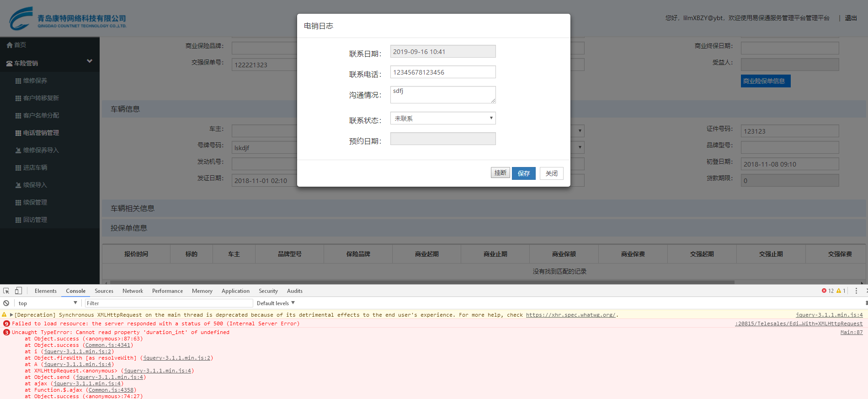
Task: Click the 联系日期 date field
Action: pyautogui.click(x=443, y=51)
